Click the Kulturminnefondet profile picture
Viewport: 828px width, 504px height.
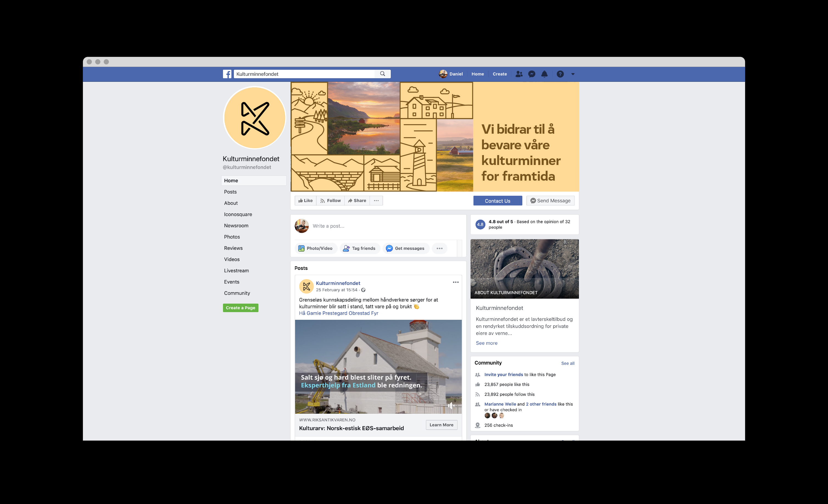click(255, 117)
